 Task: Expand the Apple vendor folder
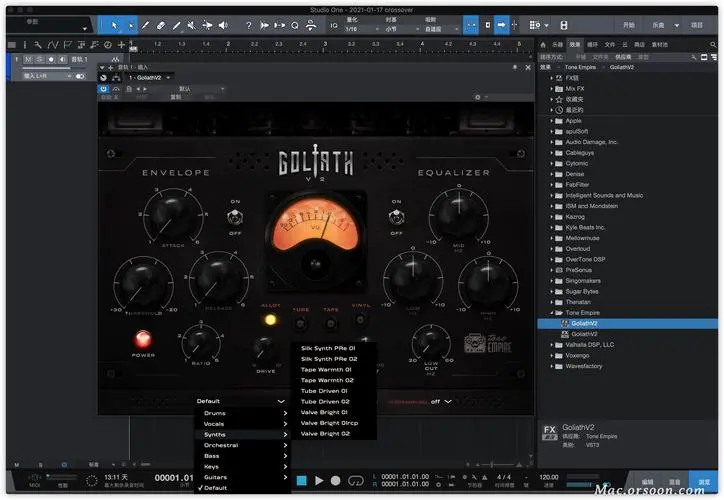pos(551,121)
